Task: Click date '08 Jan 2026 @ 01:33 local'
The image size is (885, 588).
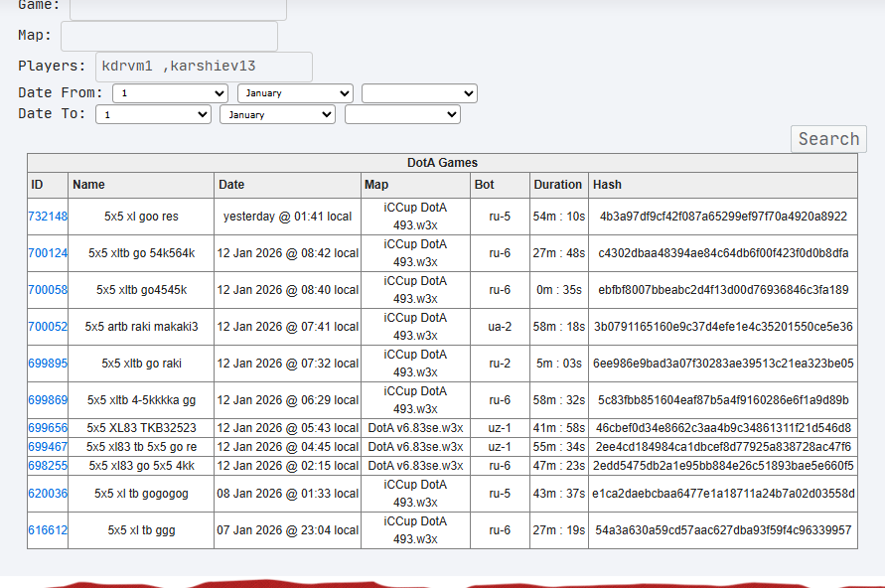Action: pos(287,494)
